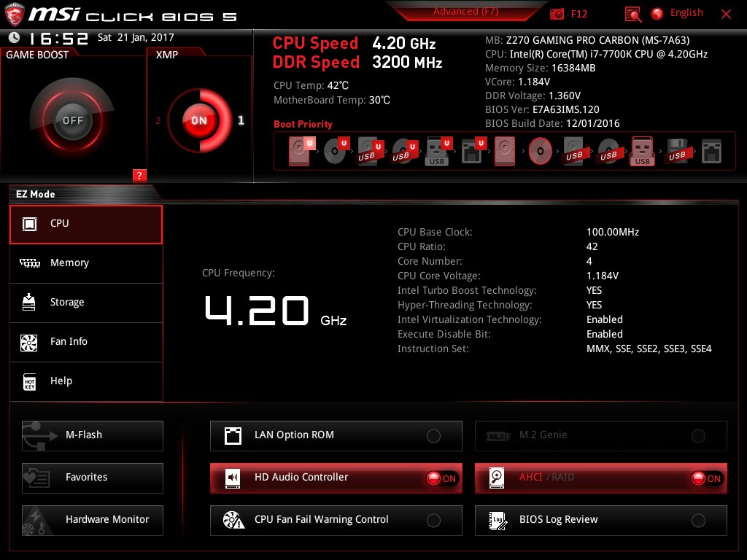Open the red question mark help
Screen dimensions: 747x560
click(x=139, y=176)
